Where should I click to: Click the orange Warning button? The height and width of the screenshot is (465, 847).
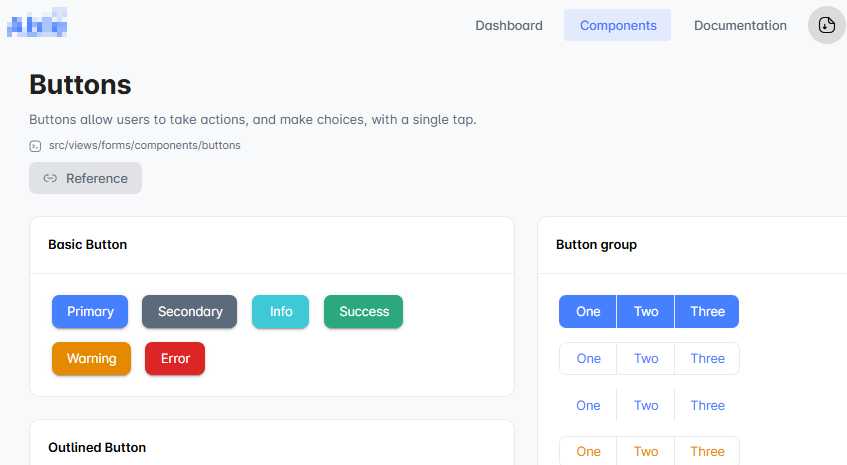point(91,359)
